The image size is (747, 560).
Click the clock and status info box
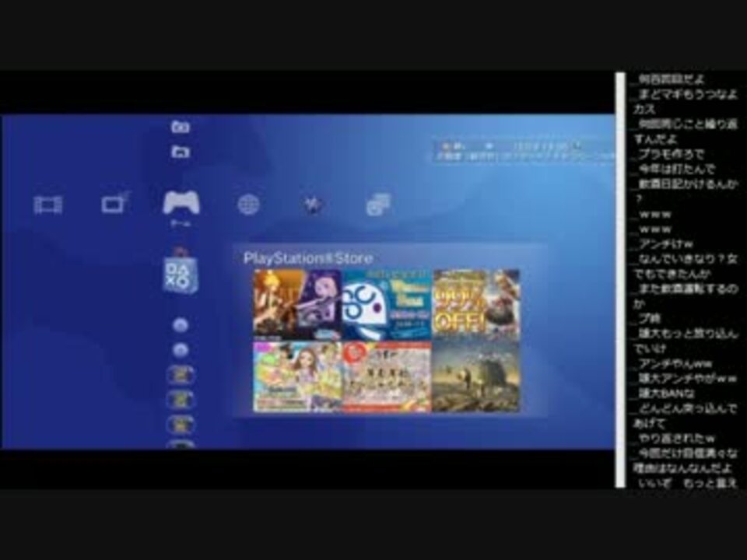[523, 151]
